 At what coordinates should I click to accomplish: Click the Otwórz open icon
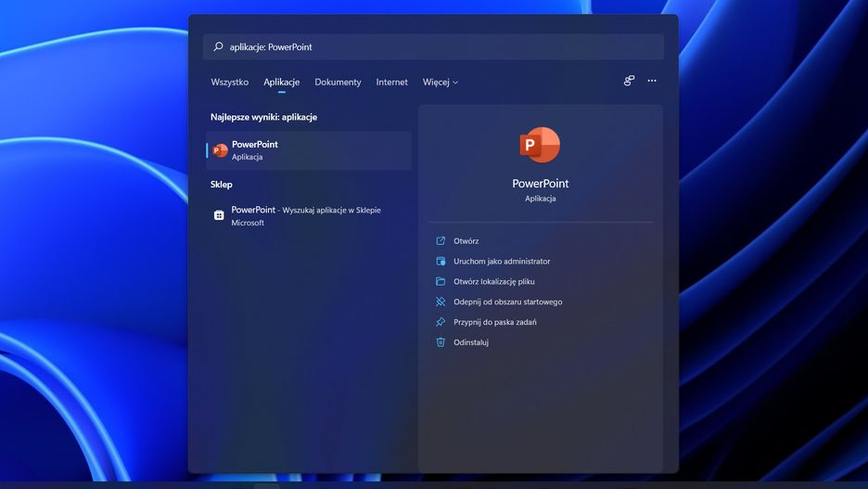pos(440,241)
